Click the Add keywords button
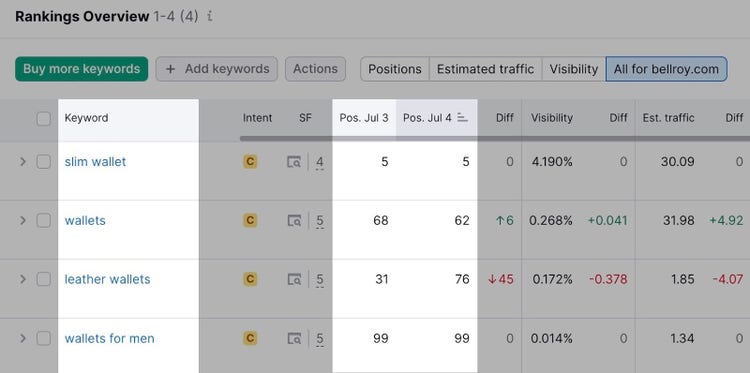 [x=217, y=69]
